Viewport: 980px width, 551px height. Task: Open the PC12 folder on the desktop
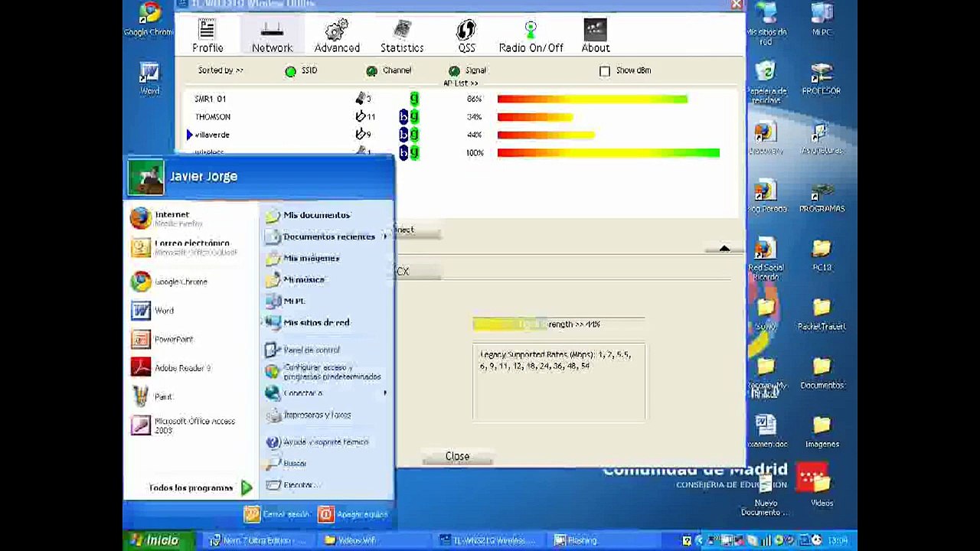tap(822, 256)
